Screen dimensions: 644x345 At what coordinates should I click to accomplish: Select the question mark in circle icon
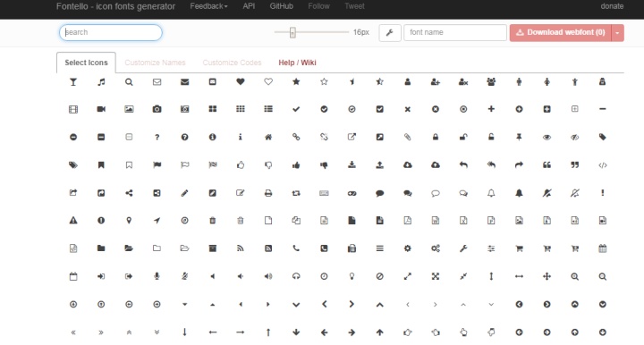tap(184, 137)
